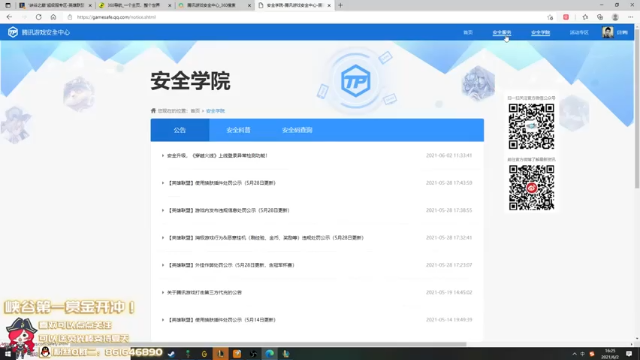
Task: Open a new tab with the plus button
Action: point(340,5)
